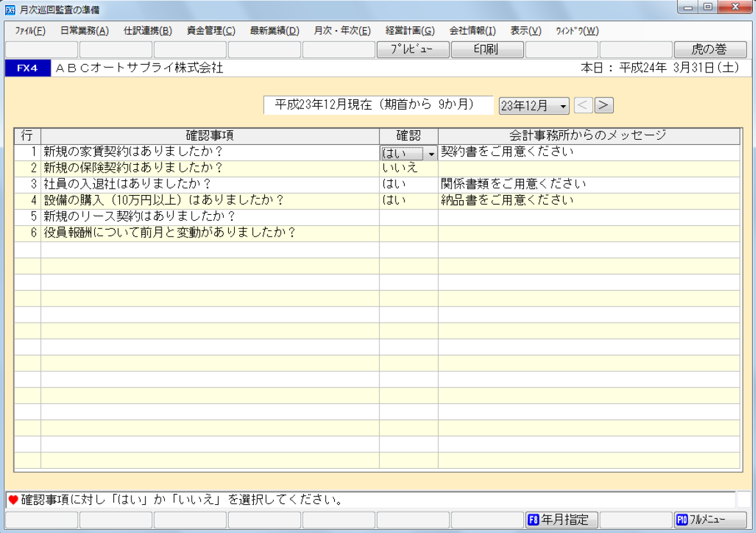Screen dimensions: 756x533
Task: Open the 経営計画(G) menu
Action: tap(410, 30)
